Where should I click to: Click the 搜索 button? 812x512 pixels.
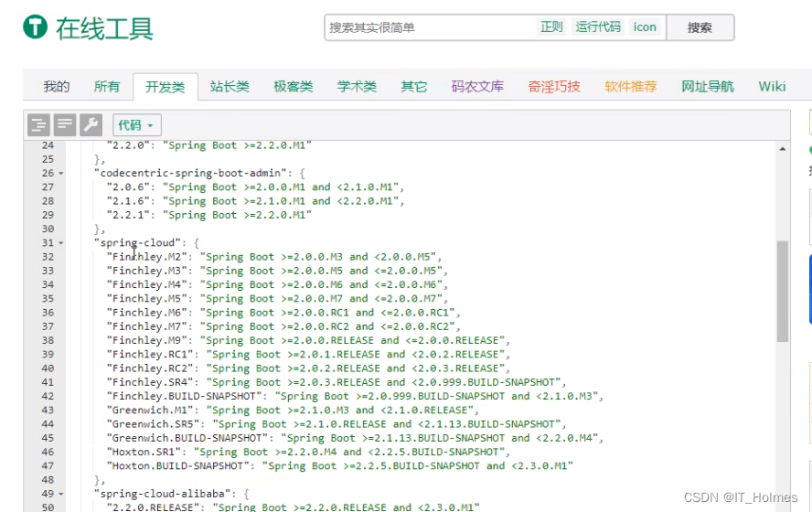(700, 27)
